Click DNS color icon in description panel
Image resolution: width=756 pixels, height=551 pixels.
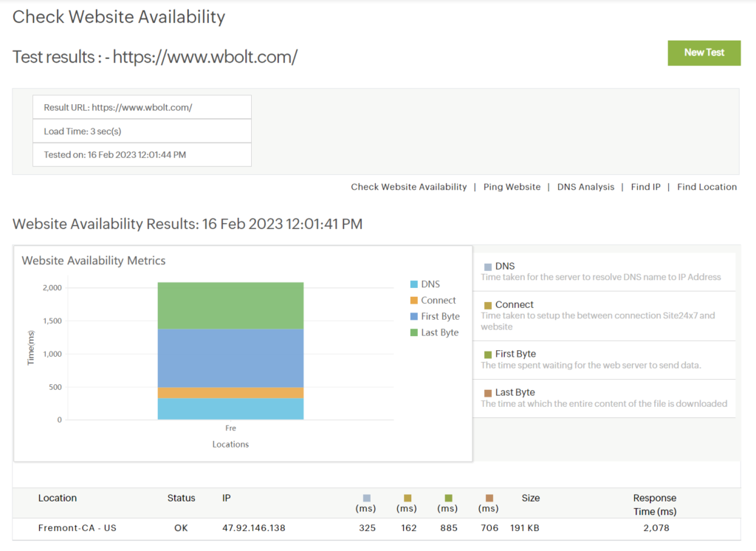point(488,267)
